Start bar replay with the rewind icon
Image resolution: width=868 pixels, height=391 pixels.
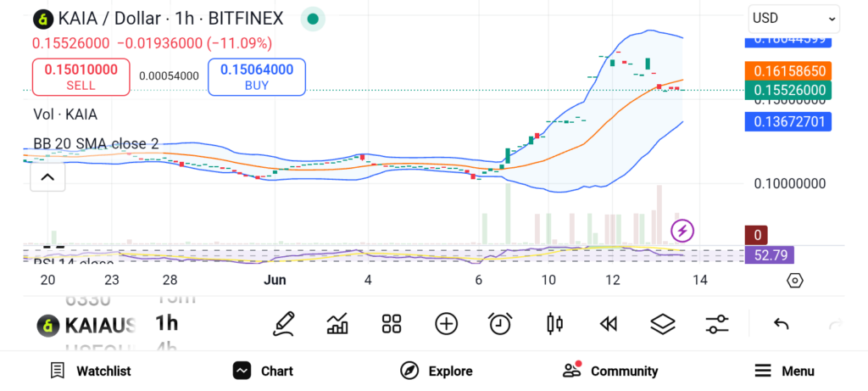pos(608,323)
